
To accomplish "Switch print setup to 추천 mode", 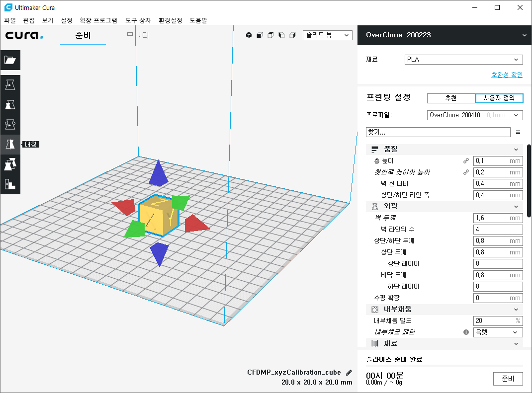I will coord(451,98).
